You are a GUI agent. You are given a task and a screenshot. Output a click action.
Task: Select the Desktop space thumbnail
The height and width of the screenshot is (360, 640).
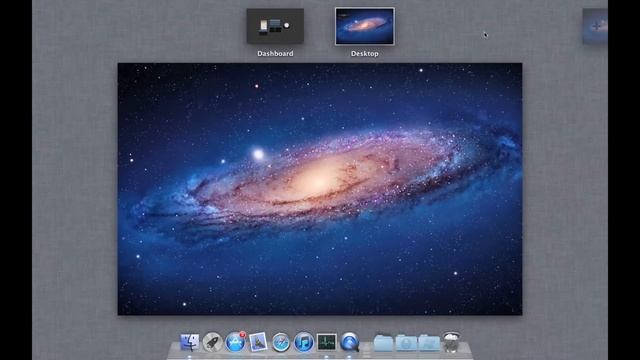(364, 26)
